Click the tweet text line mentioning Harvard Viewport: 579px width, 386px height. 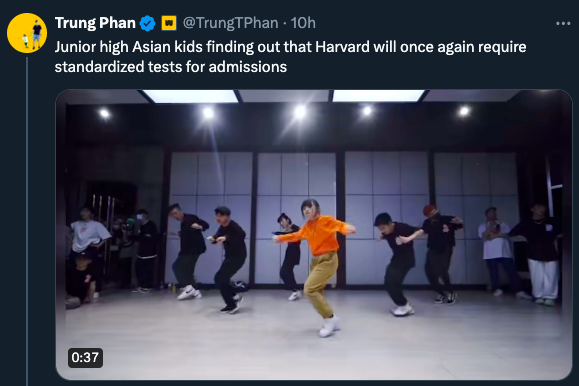290,47
